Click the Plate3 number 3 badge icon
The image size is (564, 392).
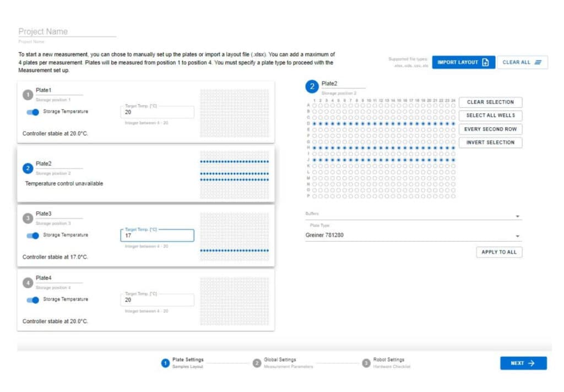tap(28, 219)
